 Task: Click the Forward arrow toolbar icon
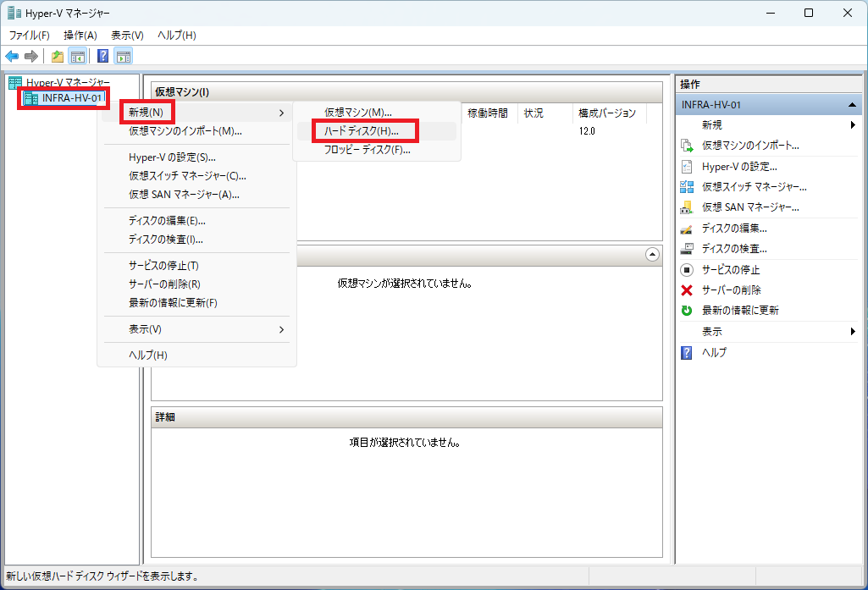pyautogui.click(x=31, y=56)
